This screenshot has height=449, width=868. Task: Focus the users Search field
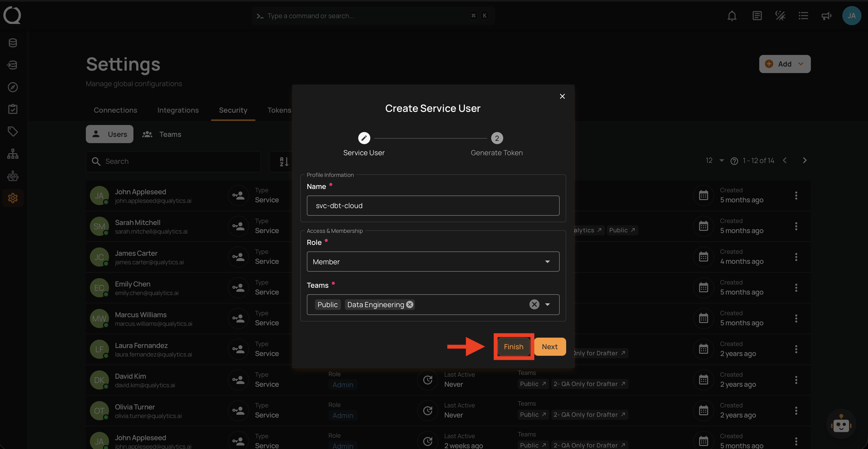pos(173,162)
